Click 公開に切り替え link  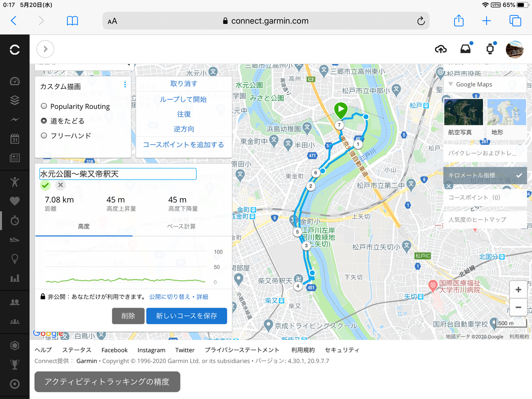170,297
